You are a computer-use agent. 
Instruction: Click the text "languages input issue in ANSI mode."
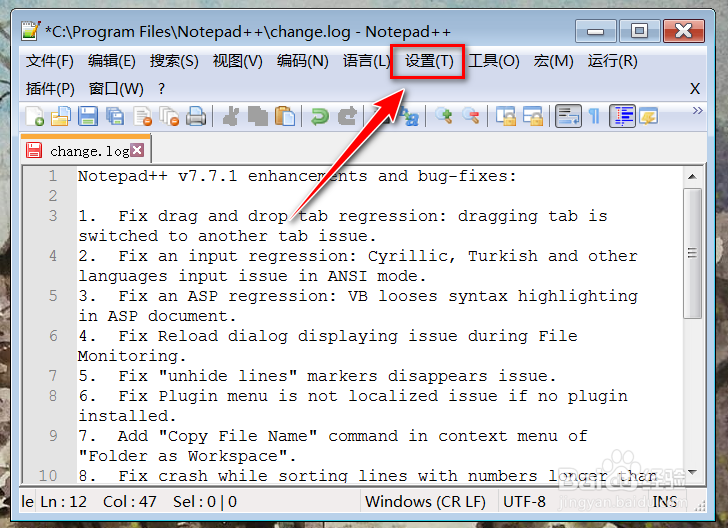click(x=252, y=276)
